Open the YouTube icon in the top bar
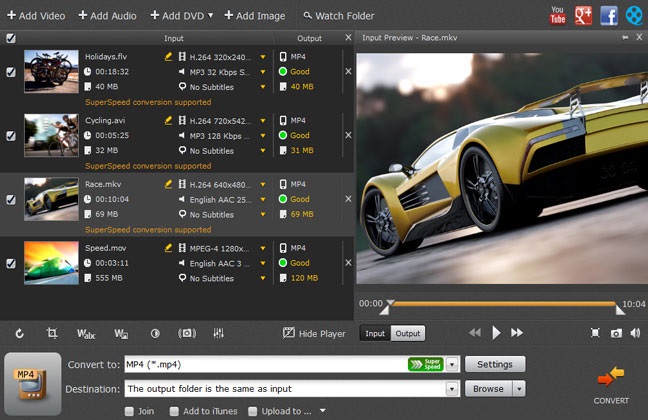This screenshot has width=648, height=420. [x=558, y=15]
